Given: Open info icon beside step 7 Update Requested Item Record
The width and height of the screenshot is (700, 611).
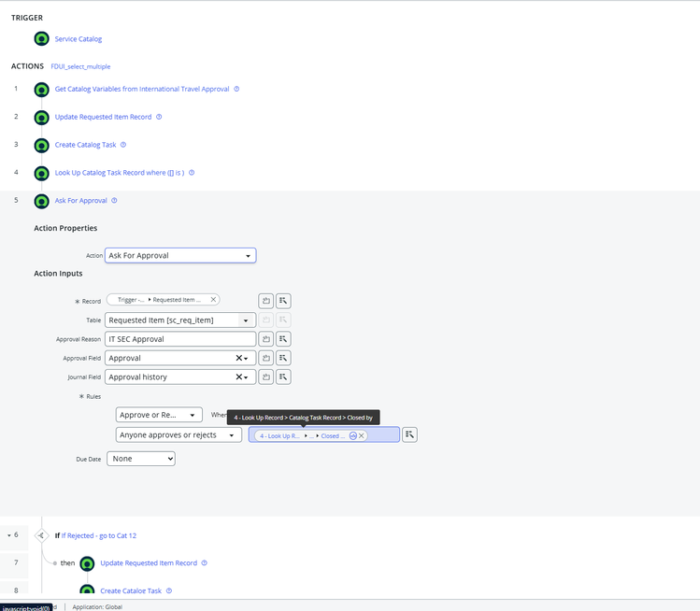Looking at the screenshot, I should [205, 562].
